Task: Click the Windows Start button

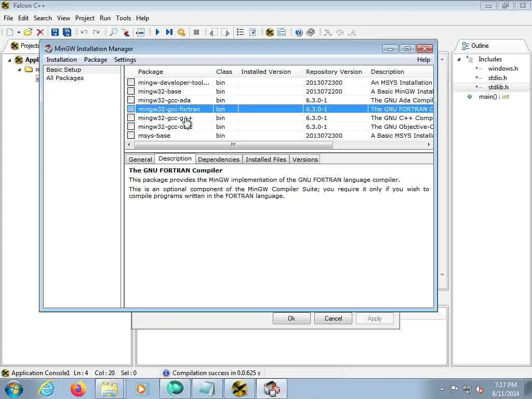Action: (x=14, y=389)
